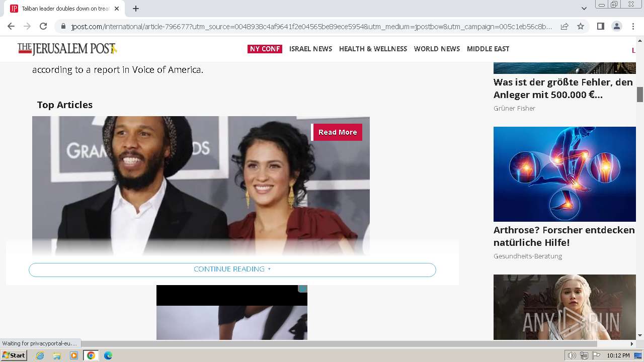Click the Gesundheits-Beratung sponsor label

pyautogui.click(x=528, y=256)
